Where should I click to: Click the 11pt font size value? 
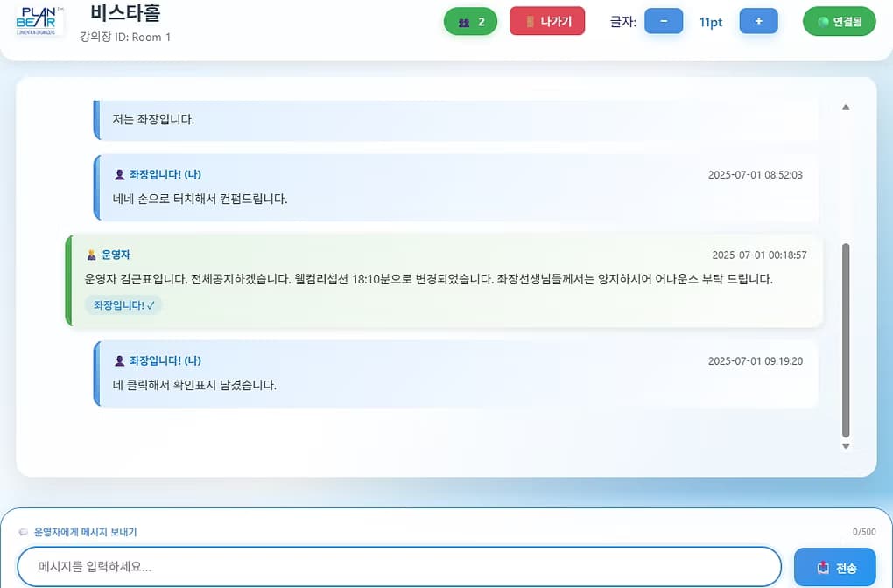click(711, 22)
